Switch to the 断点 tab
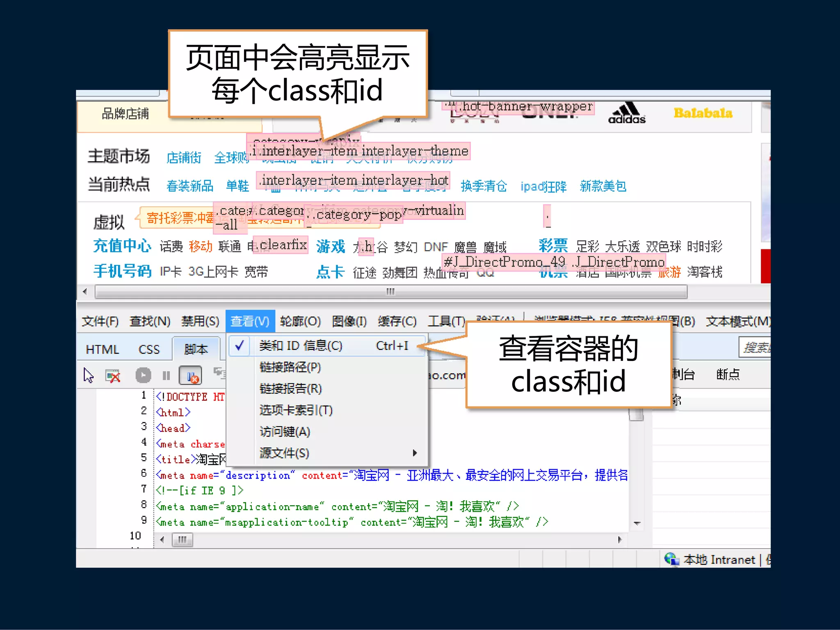This screenshot has width=840, height=630. [728, 374]
